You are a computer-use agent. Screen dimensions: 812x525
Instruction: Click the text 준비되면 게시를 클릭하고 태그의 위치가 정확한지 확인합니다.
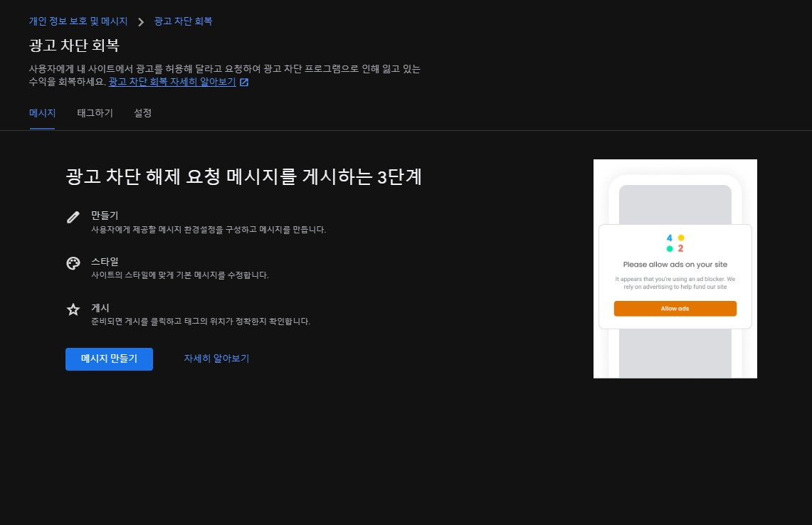click(201, 322)
